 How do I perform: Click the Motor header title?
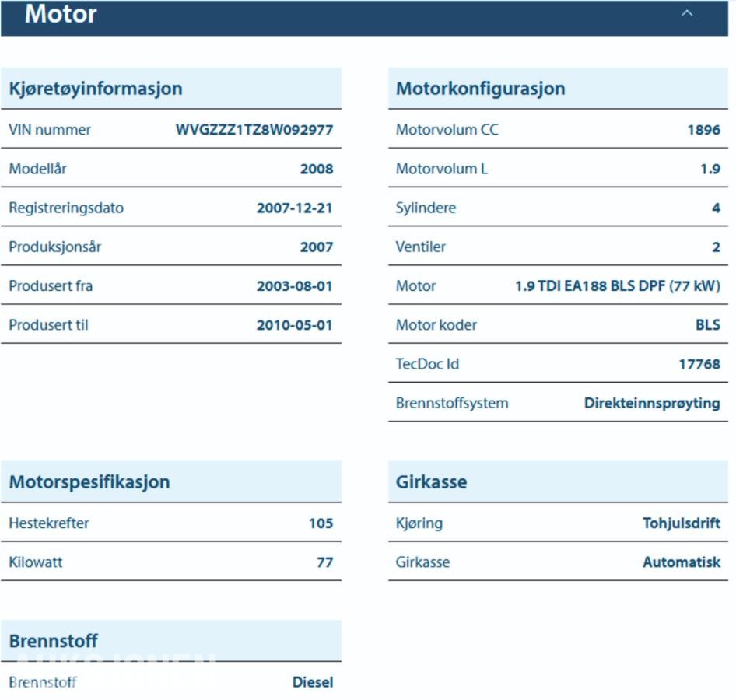tap(61, 13)
